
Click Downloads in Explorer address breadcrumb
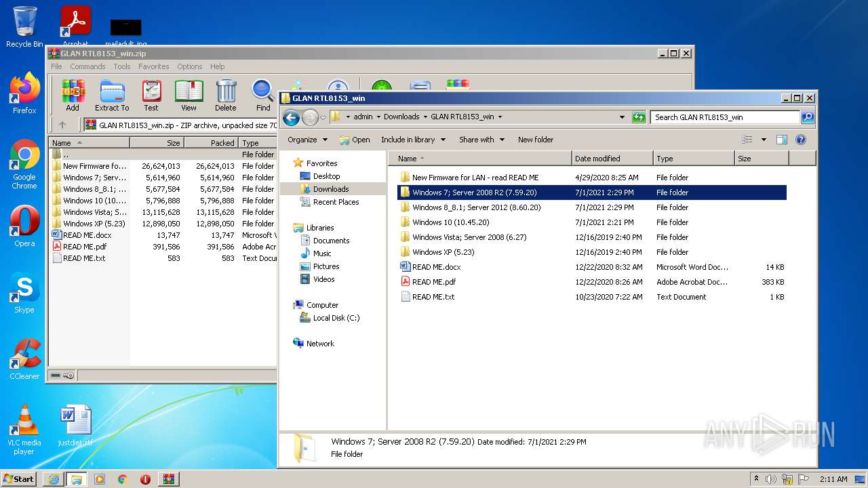coord(401,117)
